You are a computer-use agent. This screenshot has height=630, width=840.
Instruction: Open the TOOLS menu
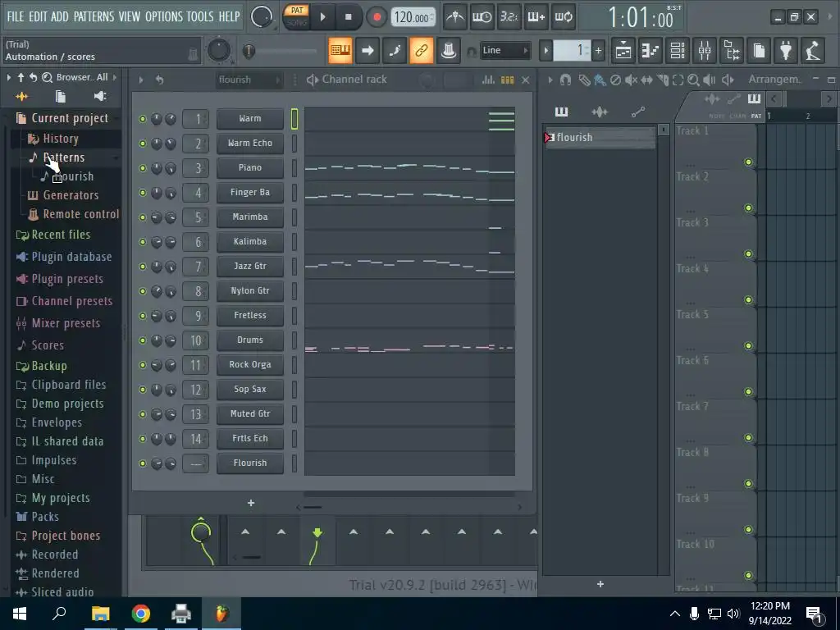click(200, 16)
